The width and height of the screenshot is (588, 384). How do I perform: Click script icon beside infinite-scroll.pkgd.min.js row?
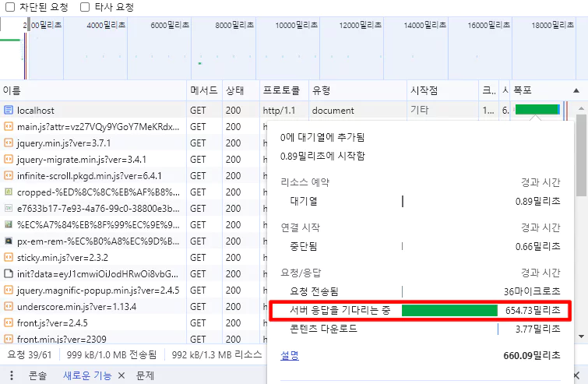(9, 175)
